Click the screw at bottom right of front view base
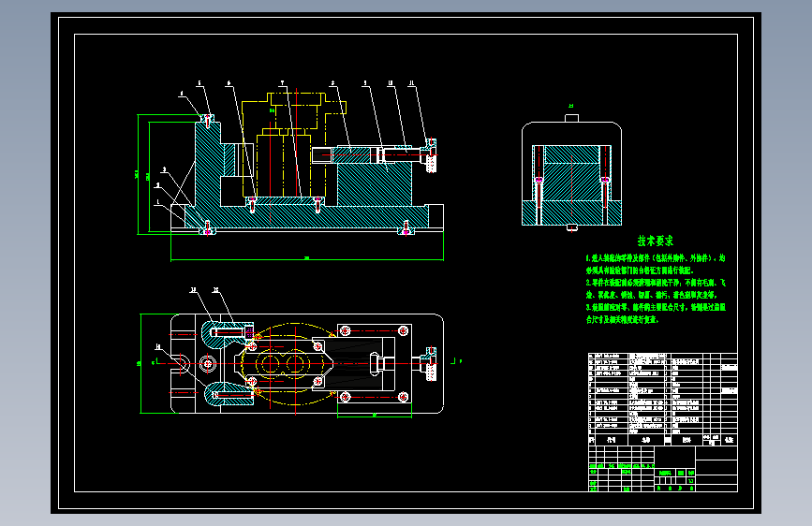The width and height of the screenshot is (812, 526). [x=406, y=228]
